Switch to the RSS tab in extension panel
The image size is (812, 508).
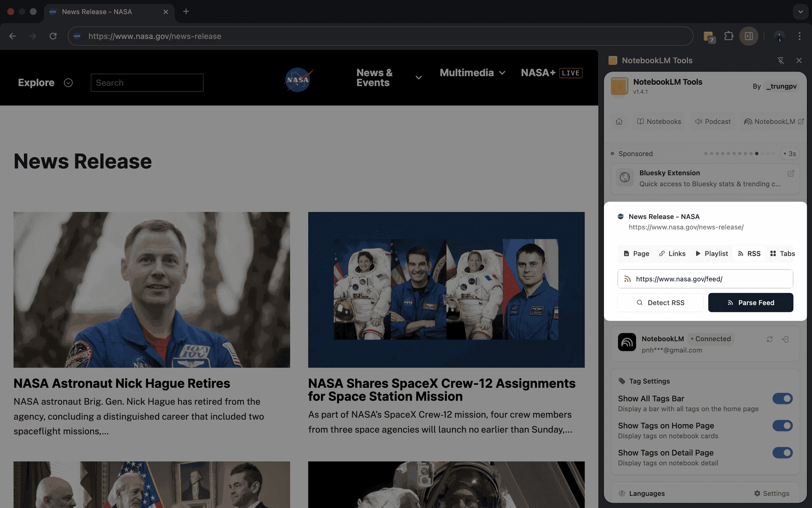(749, 253)
